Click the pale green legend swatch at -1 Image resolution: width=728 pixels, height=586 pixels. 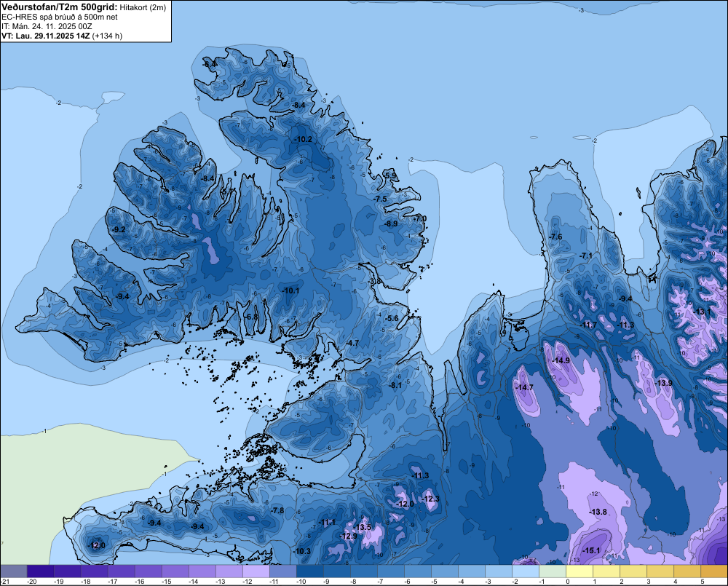point(553,571)
